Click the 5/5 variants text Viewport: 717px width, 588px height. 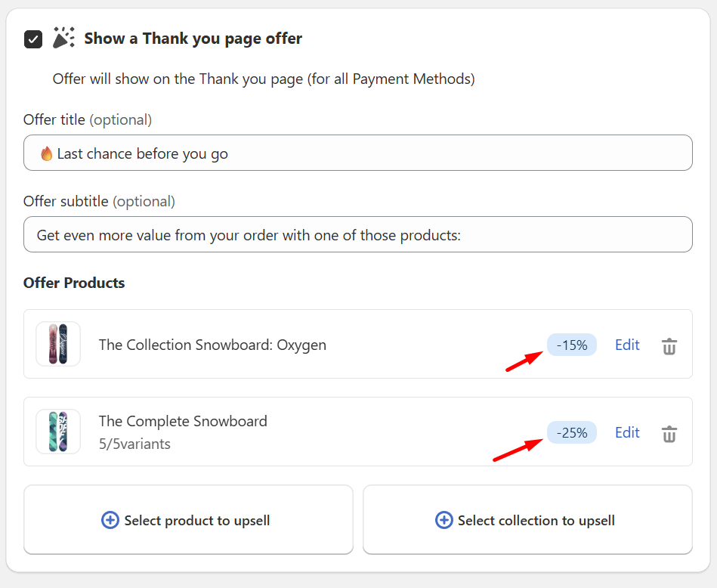pos(134,444)
